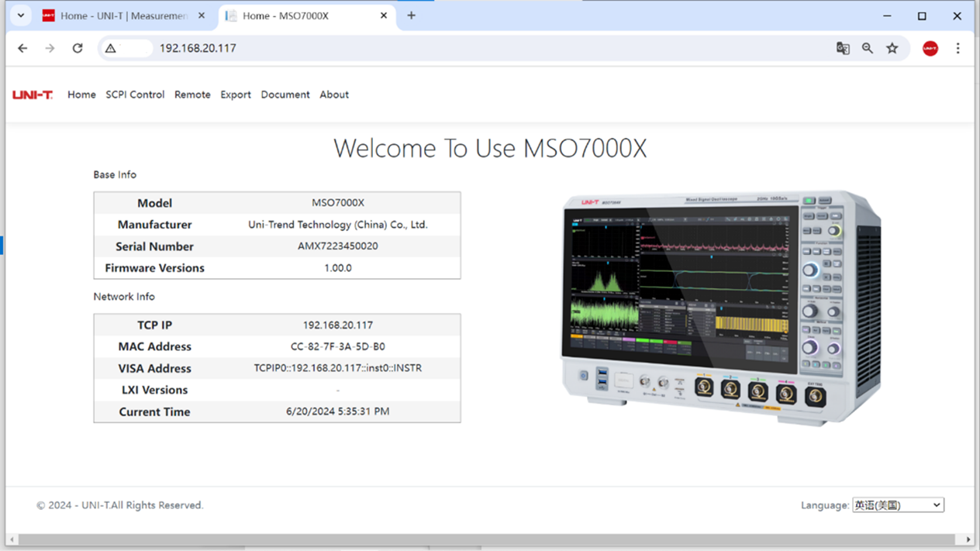Bookmark this page with the star icon
980x551 pixels.
point(892,48)
